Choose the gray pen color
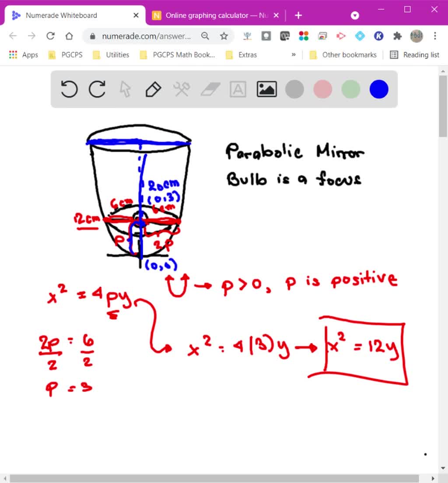 294,89
